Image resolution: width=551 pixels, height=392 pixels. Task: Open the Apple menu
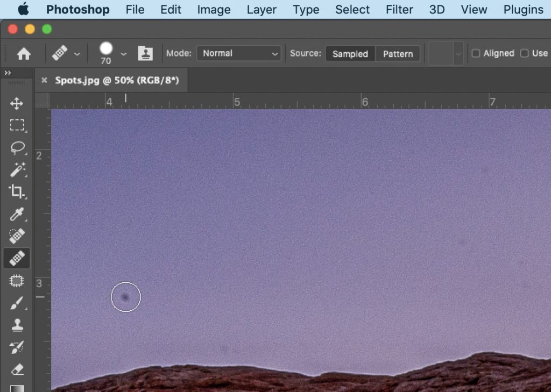23,10
